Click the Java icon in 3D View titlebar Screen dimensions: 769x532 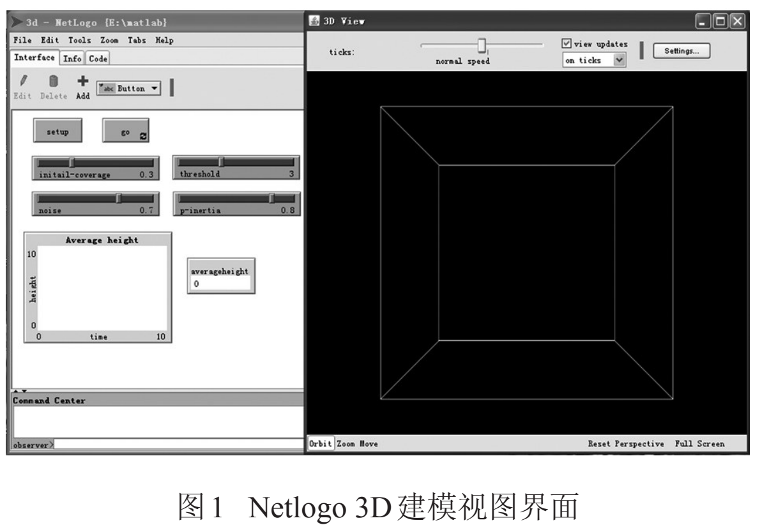pos(314,20)
